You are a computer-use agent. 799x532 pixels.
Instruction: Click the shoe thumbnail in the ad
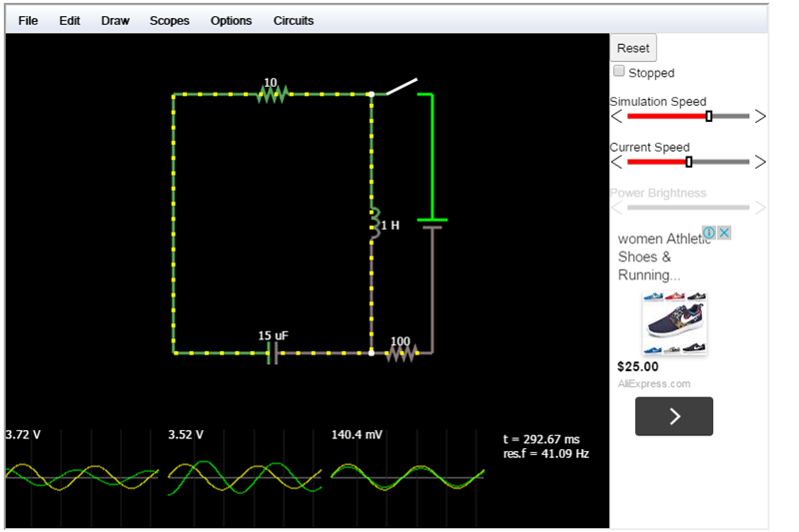tap(674, 322)
